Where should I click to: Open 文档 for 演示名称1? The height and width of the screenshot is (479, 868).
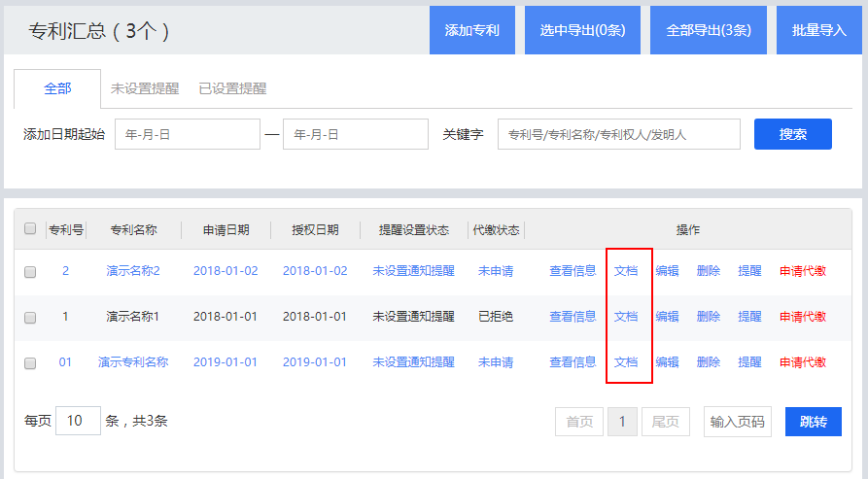[x=626, y=317]
